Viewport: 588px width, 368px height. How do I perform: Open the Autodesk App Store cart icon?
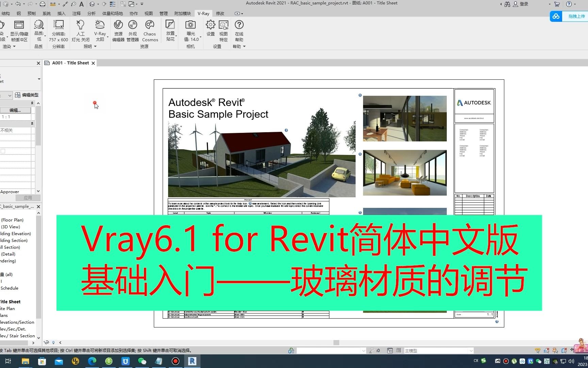coord(557,4)
